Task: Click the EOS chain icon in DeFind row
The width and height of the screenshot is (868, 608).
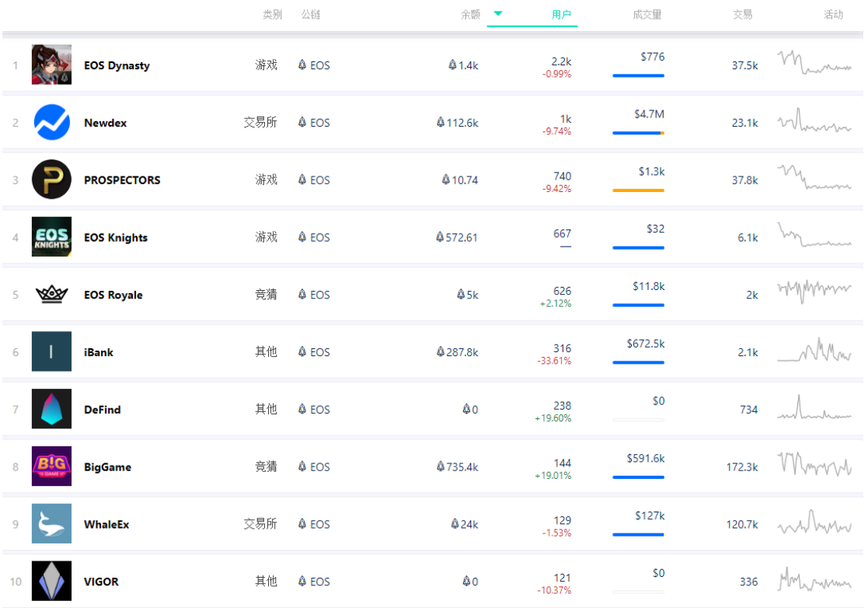Action: coord(302,409)
